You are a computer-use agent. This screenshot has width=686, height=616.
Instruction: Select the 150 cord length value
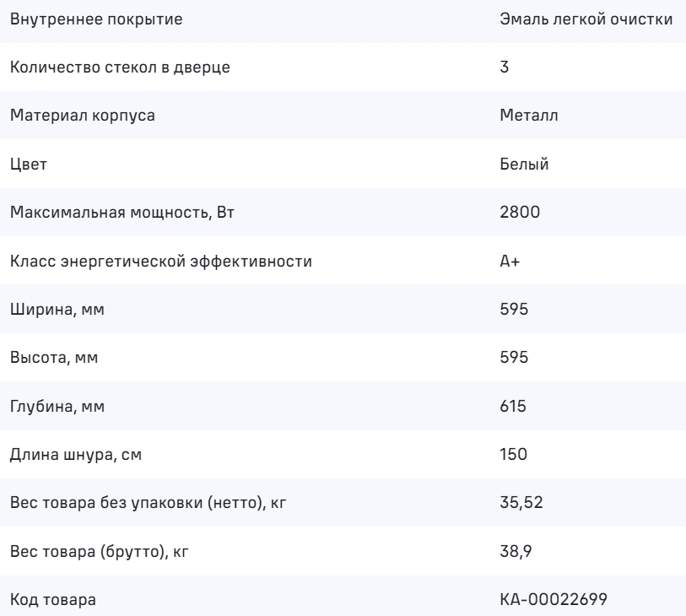[x=514, y=456]
